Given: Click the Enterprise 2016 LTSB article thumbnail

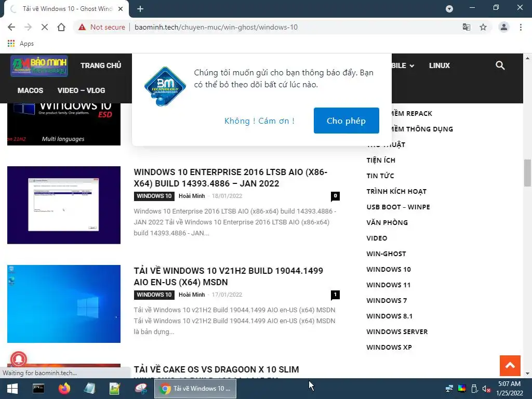Looking at the screenshot, I should [64, 205].
